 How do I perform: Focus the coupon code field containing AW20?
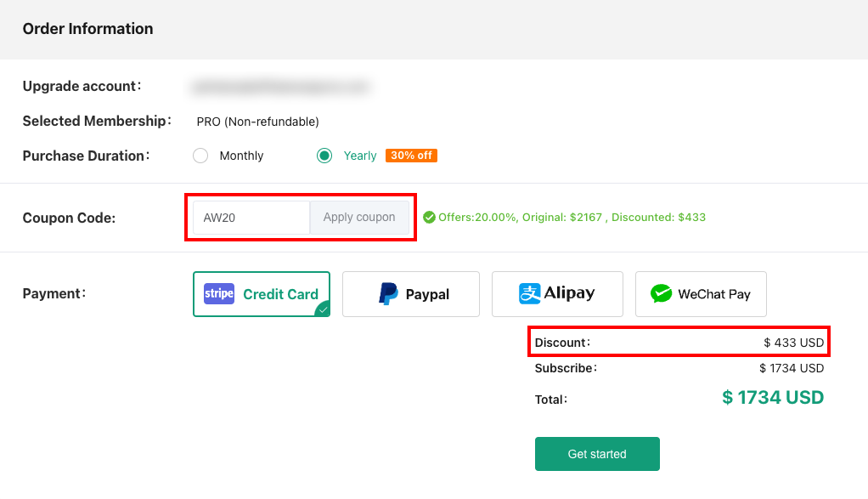coord(251,218)
